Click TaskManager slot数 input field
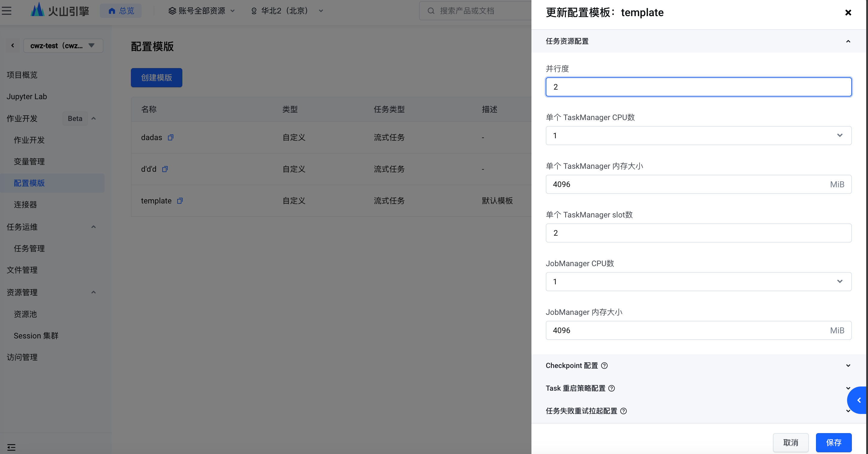Viewport: 868px width, 454px height. 699,233
